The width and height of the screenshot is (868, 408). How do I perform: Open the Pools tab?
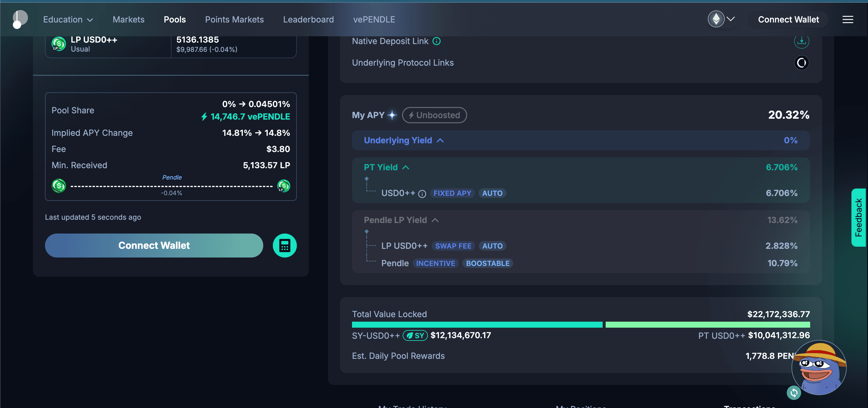click(174, 19)
